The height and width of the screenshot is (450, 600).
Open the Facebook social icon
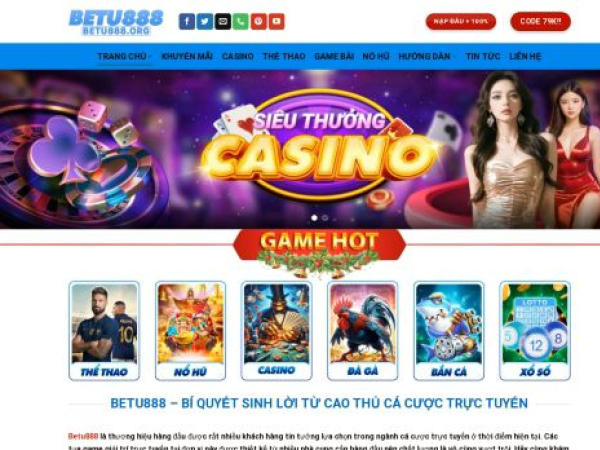coord(187,21)
